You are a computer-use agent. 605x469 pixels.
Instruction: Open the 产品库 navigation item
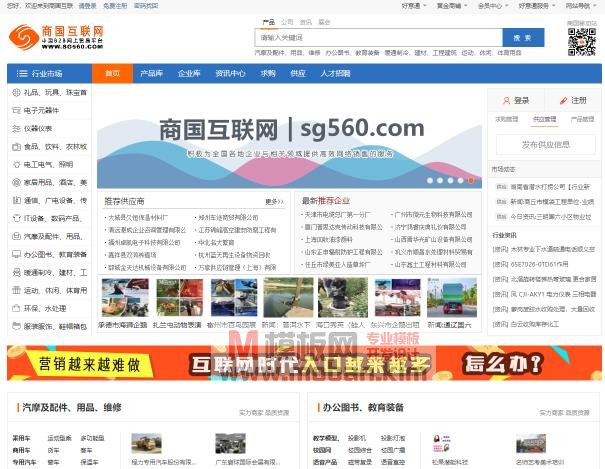[151, 73]
